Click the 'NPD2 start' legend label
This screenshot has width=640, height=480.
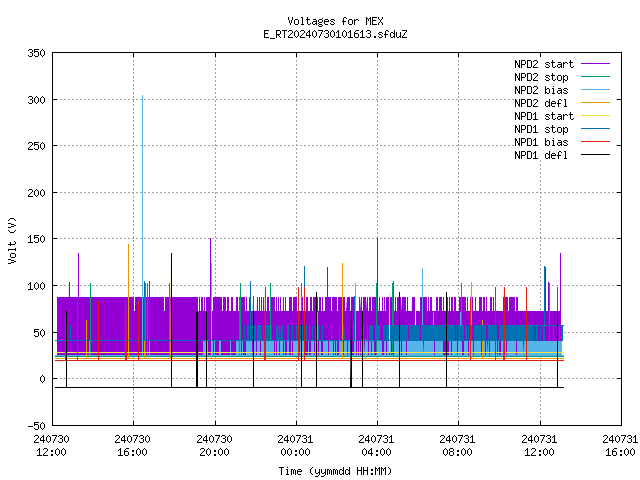(544, 64)
